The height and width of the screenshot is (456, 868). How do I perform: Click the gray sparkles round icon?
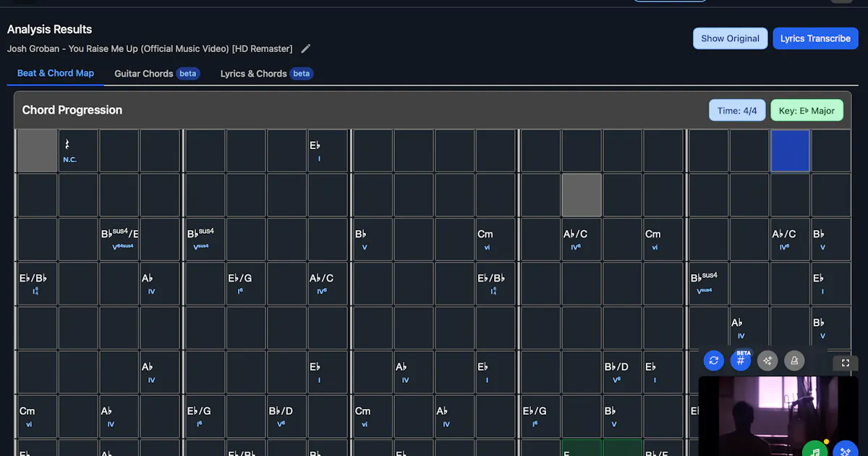tap(767, 360)
